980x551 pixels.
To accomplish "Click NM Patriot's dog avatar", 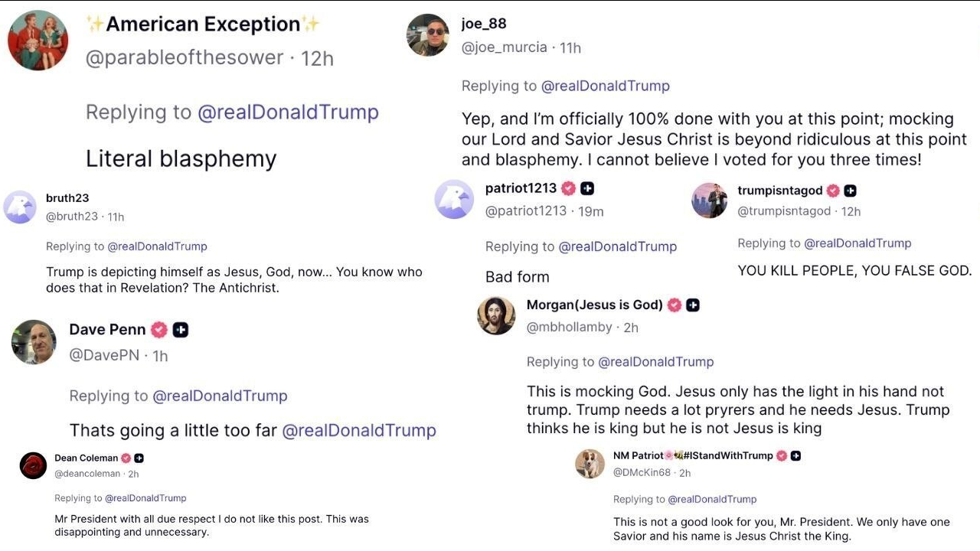I will coord(590,464).
